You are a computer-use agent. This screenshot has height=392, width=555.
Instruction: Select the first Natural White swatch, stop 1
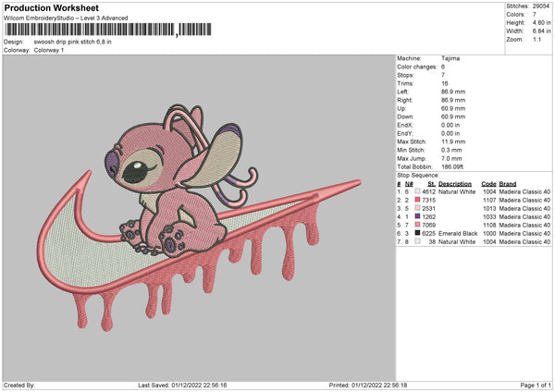tap(419, 191)
